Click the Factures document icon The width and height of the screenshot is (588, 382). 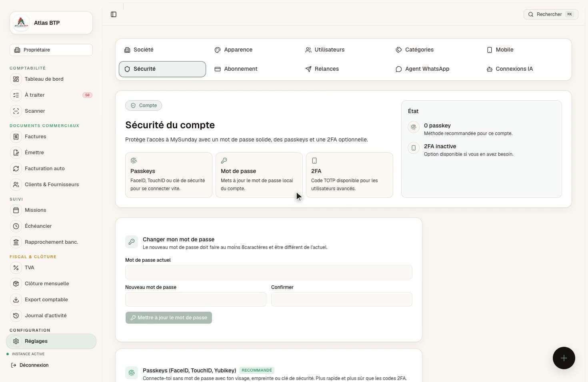(x=16, y=137)
